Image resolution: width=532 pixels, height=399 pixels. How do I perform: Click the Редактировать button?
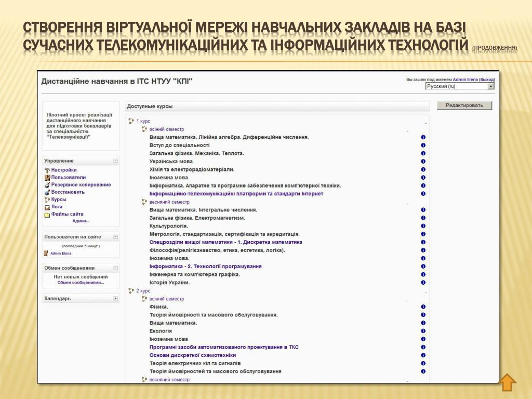pyautogui.click(x=464, y=105)
